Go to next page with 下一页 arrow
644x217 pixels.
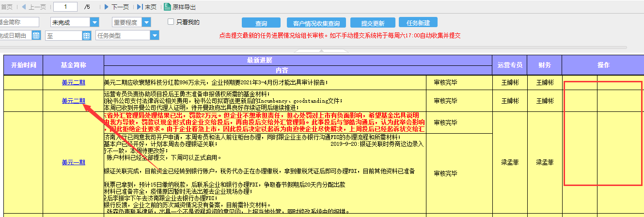[107, 7]
